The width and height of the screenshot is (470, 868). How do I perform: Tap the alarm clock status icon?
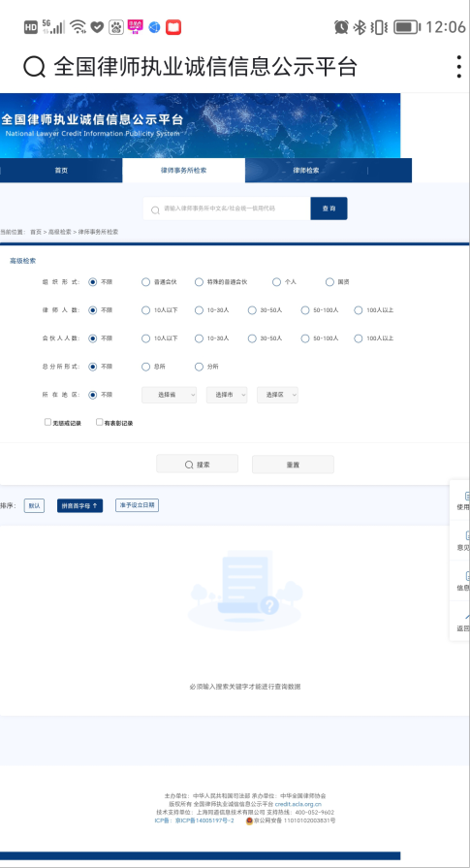click(x=341, y=26)
